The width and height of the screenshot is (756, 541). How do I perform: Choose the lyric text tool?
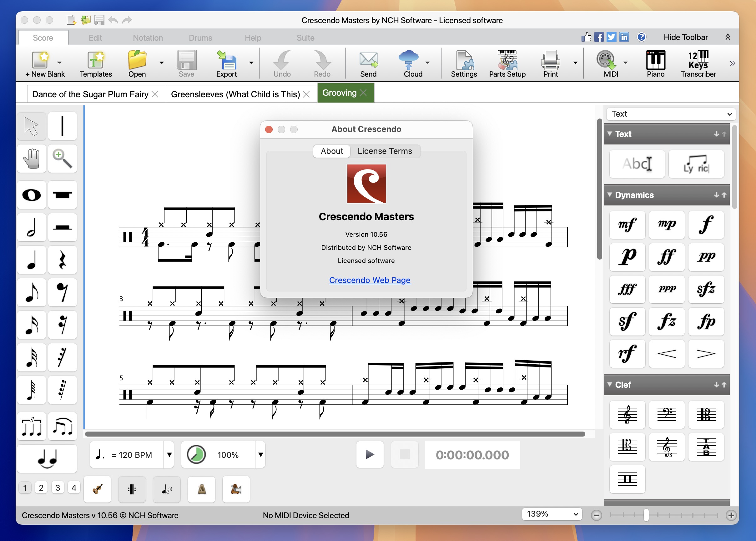tap(696, 164)
